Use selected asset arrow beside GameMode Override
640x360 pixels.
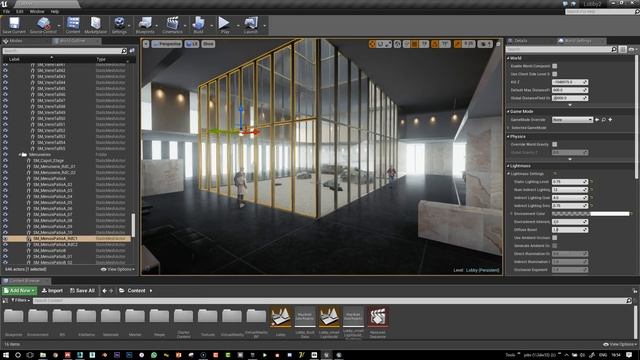(x=597, y=120)
